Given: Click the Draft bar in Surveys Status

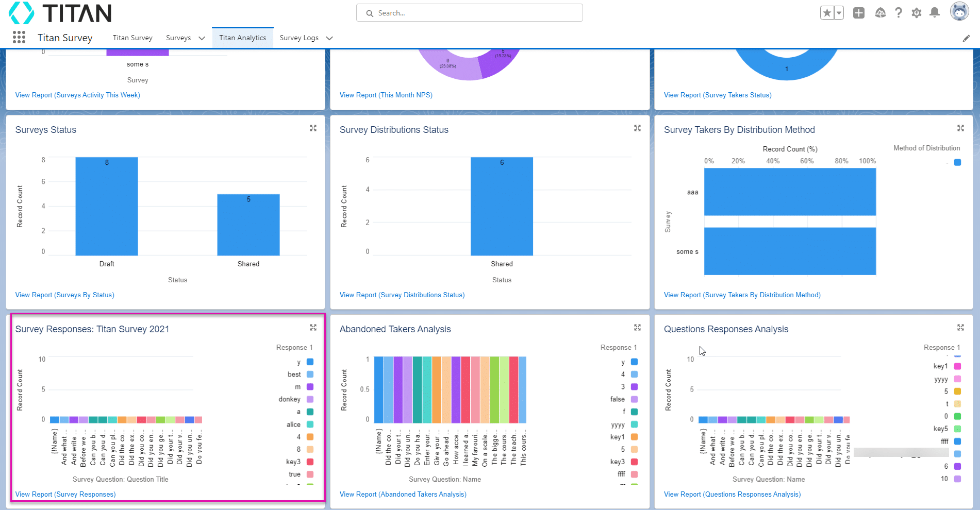Looking at the screenshot, I should pyautogui.click(x=107, y=206).
